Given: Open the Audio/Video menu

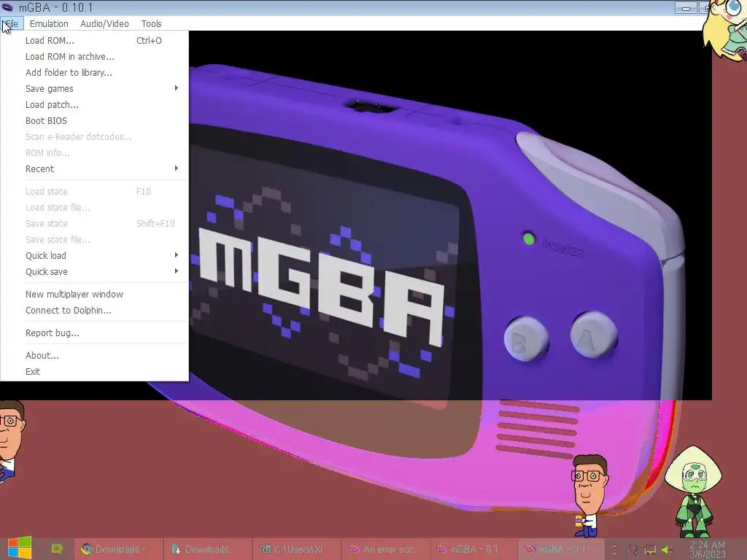Looking at the screenshot, I should pyautogui.click(x=104, y=23).
